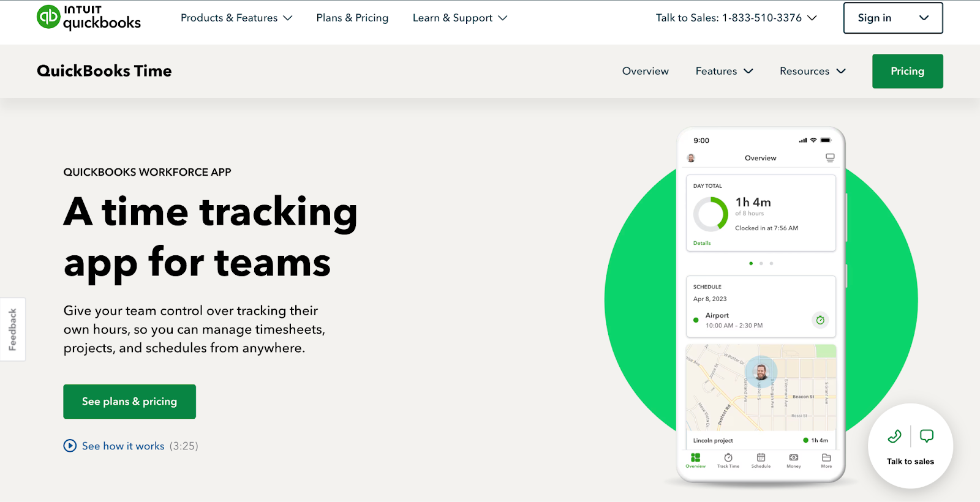This screenshot has height=502, width=980.
Task: Open the Feedback side tab
Action: click(x=13, y=329)
